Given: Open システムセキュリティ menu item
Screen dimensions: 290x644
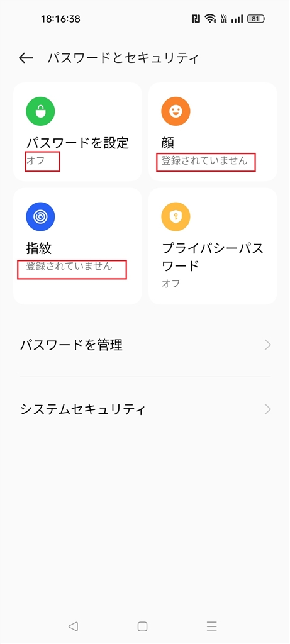Looking at the screenshot, I should (145, 409).
